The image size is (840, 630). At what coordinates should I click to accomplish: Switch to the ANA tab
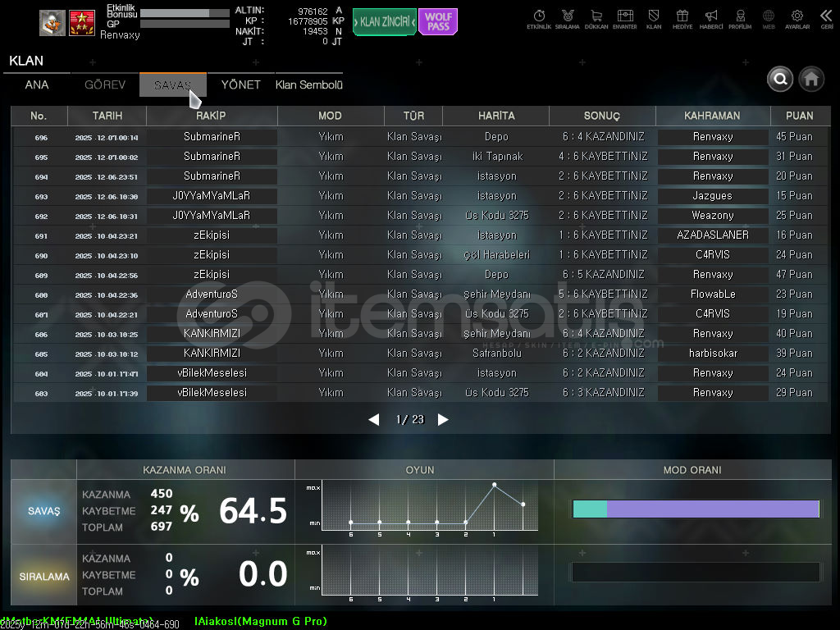pos(37,85)
